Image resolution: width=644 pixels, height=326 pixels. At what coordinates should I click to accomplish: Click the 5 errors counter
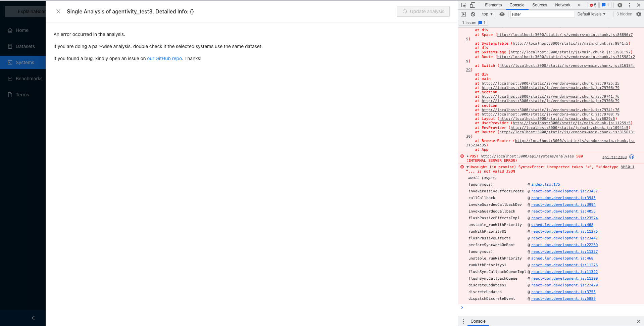click(x=593, y=5)
